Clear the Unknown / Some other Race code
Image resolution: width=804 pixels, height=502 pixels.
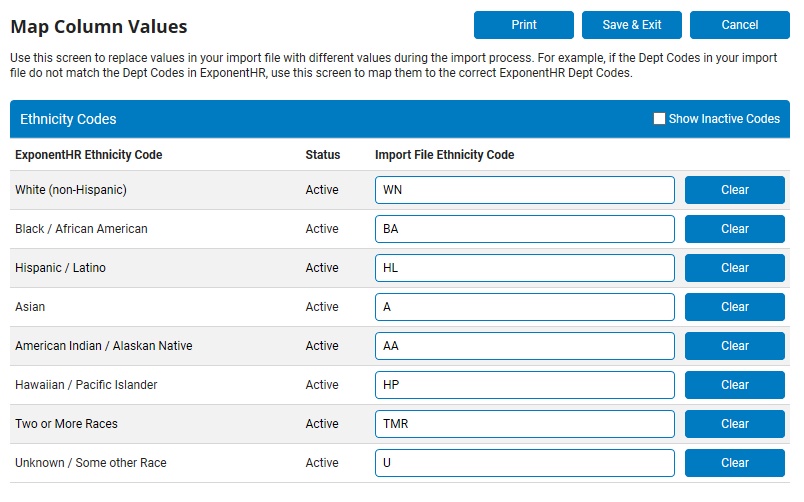click(x=735, y=463)
